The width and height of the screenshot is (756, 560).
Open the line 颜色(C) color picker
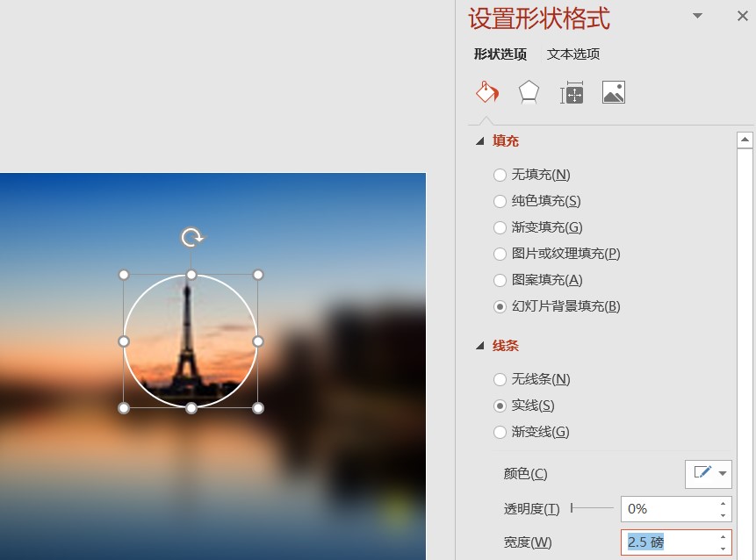click(709, 474)
